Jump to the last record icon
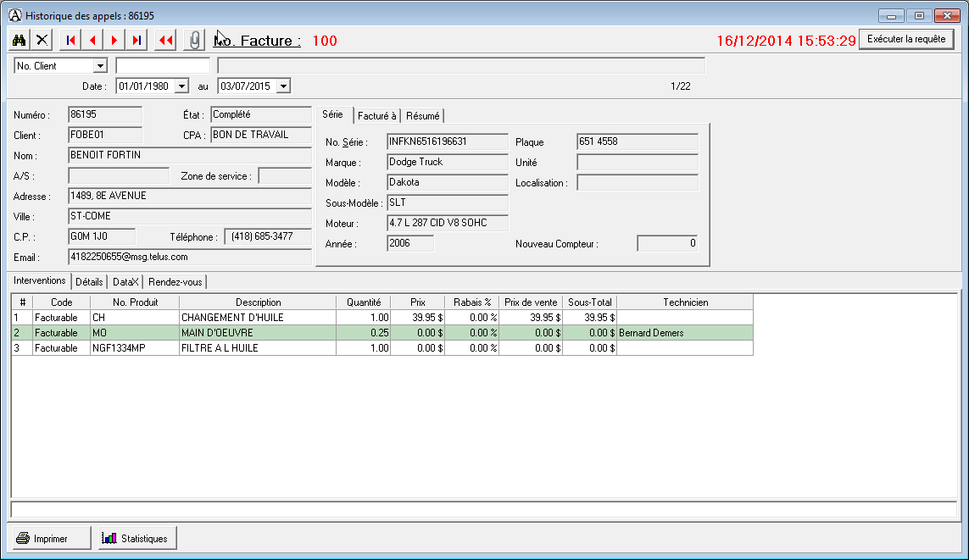Image resolution: width=969 pixels, height=560 pixels. pos(137,39)
